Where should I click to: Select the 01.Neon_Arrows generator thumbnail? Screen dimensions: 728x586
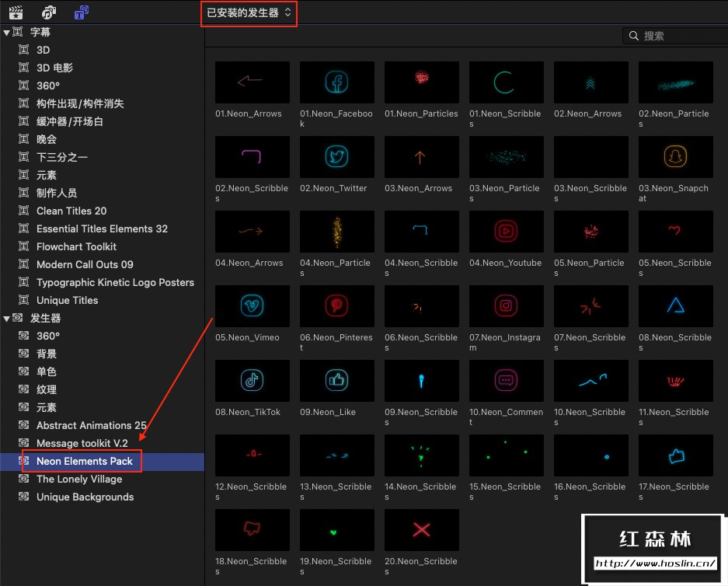[252, 82]
